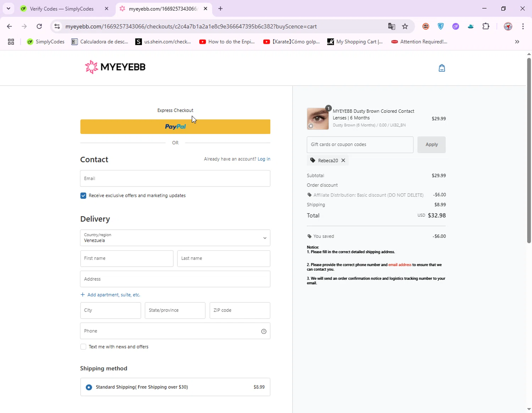This screenshot has height=413, width=532.
Task: Open the tab search dropdown arrow
Action: (9, 9)
